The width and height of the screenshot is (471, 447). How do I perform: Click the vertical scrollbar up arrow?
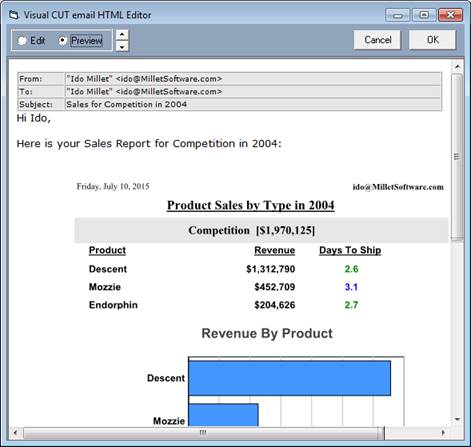coord(457,67)
